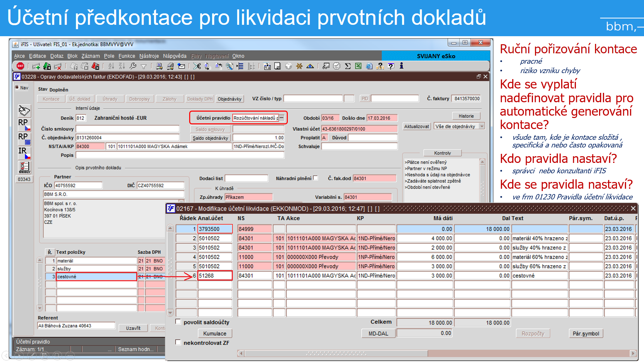Image resolution: width=644 pixels, height=362 pixels.
Task: Click the ÚKOLY tasks sidebar icon
Action: tap(24, 167)
